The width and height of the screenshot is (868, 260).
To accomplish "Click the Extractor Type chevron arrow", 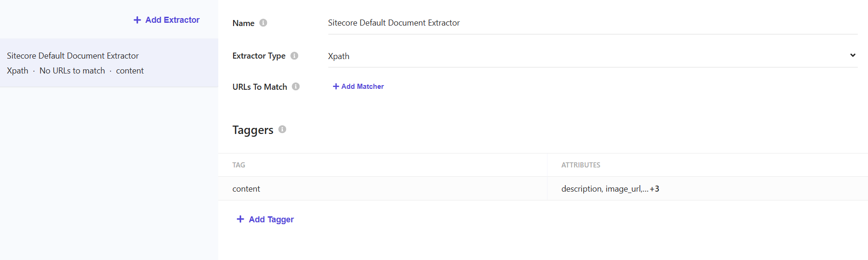I will pos(853,55).
